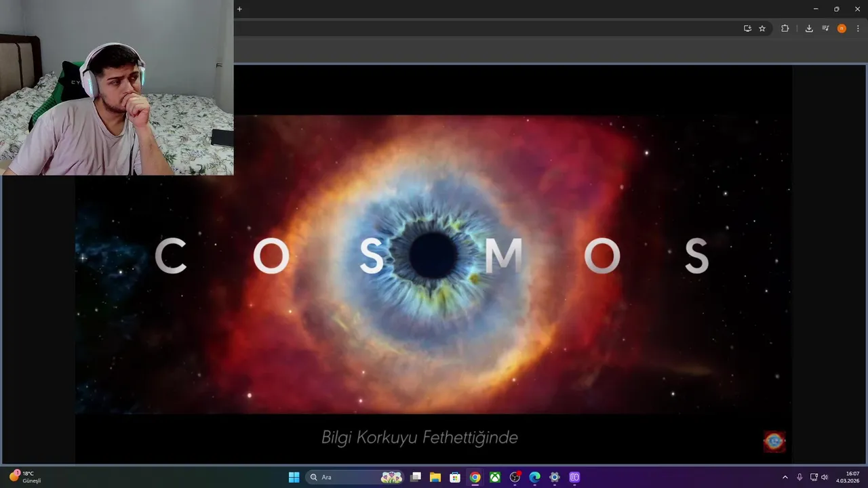Open the orange Chrome profile avatar
868x488 pixels.
pyautogui.click(x=842, y=28)
